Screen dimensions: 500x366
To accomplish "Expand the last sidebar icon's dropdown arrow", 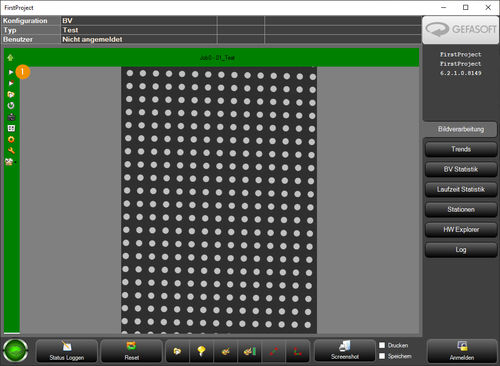I will 15,162.
